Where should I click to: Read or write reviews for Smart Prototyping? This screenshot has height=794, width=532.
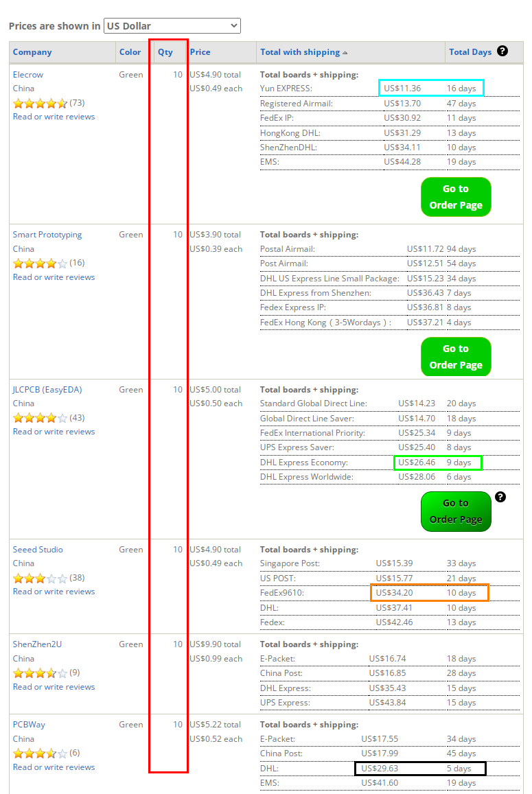[54, 277]
